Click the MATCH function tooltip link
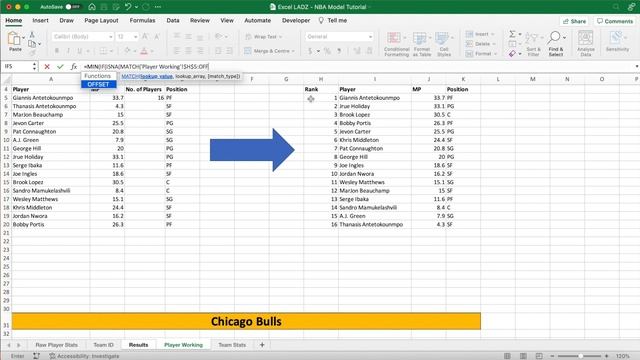Viewport: 640px width, 360px height. (x=130, y=76)
